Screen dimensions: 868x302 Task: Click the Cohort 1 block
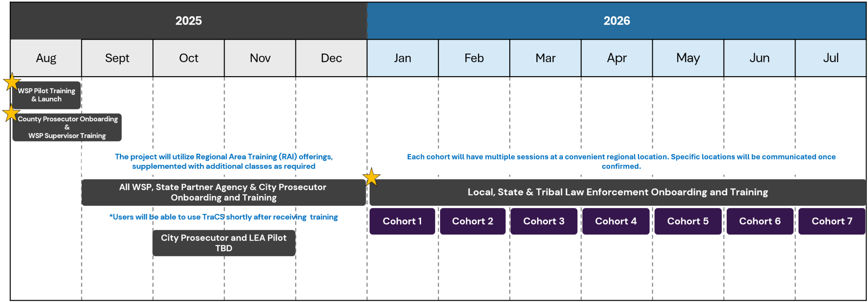pyautogui.click(x=402, y=221)
